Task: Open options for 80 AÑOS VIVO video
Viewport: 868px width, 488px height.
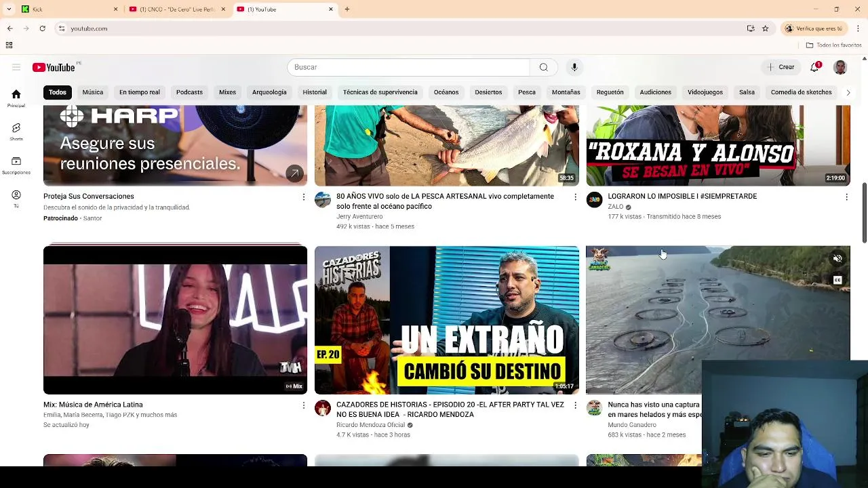Action: point(575,197)
